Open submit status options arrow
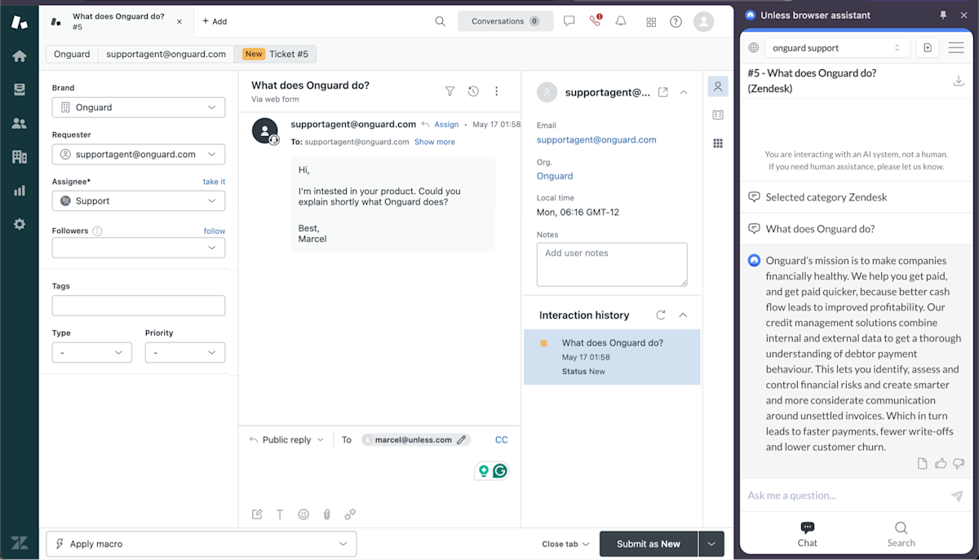The width and height of the screenshot is (979, 560). pyautogui.click(x=711, y=544)
